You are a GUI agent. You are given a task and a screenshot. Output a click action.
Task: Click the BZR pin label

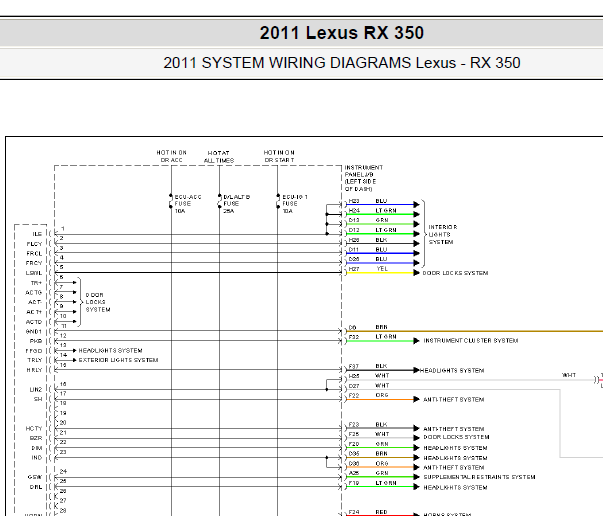click(36, 438)
